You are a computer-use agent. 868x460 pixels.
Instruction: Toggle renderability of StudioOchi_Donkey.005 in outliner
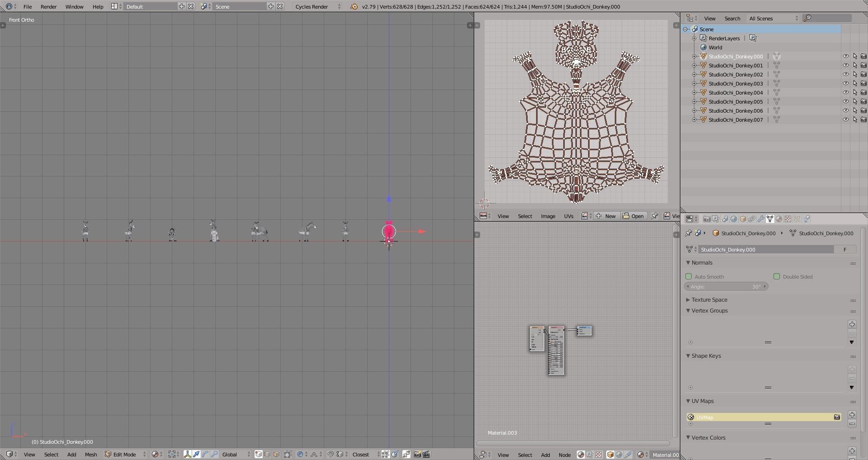tap(863, 102)
